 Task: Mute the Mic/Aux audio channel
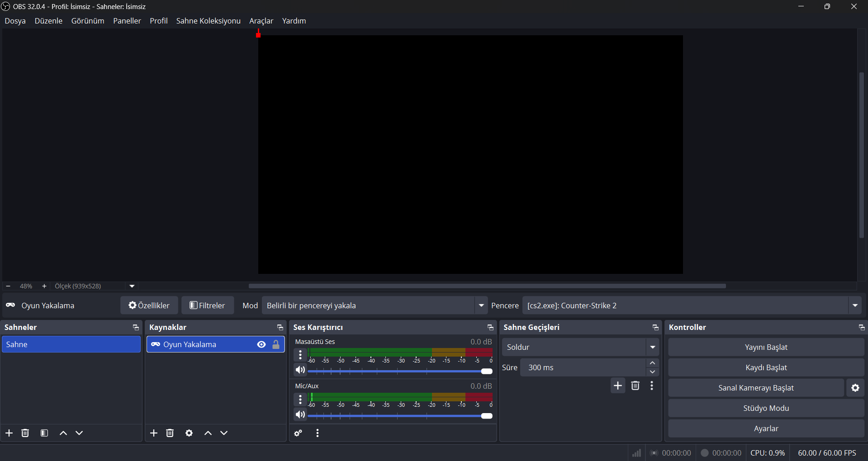click(300, 414)
